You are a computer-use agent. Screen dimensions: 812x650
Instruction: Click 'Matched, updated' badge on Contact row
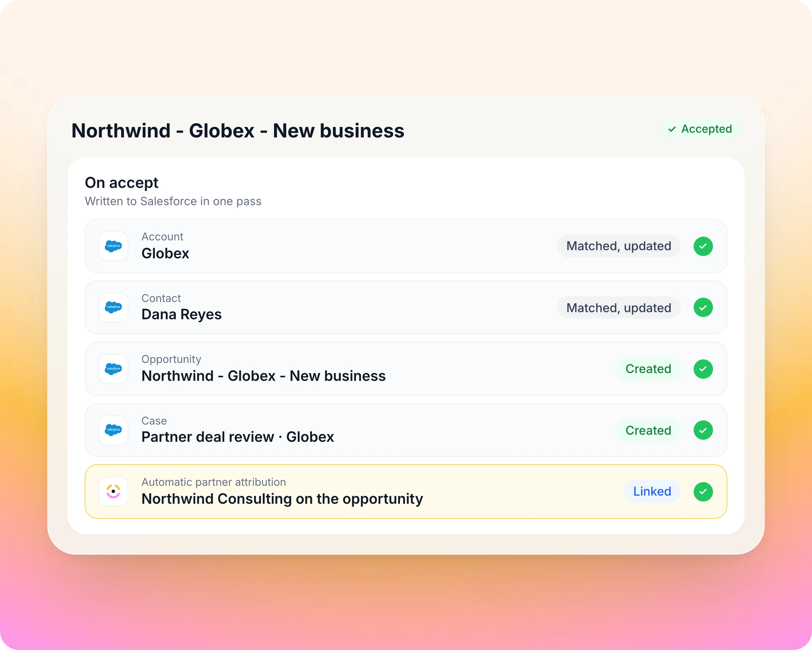pyautogui.click(x=619, y=307)
